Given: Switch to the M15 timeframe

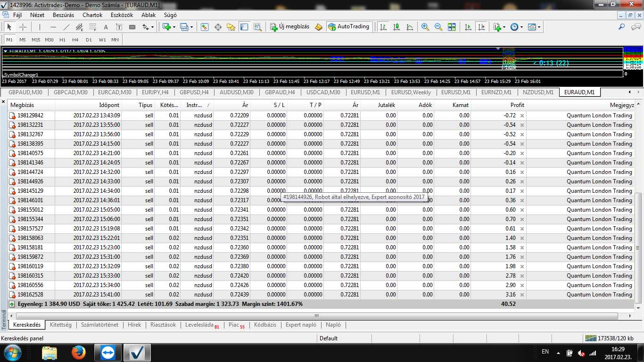Looking at the screenshot, I should (36, 40).
